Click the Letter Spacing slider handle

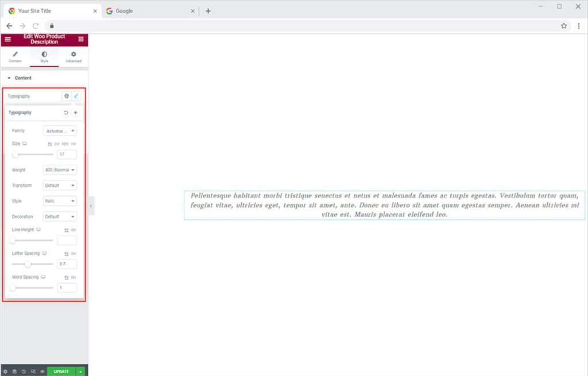tap(28, 264)
